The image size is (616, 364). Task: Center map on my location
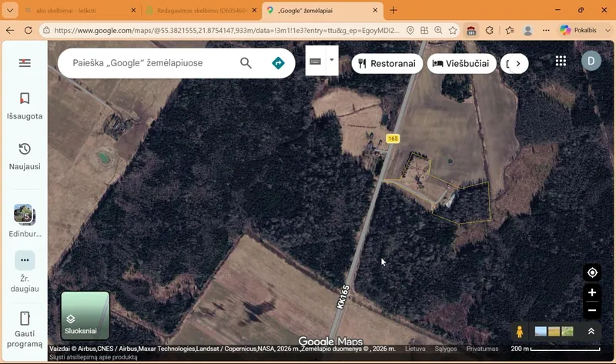pyautogui.click(x=592, y=272)
